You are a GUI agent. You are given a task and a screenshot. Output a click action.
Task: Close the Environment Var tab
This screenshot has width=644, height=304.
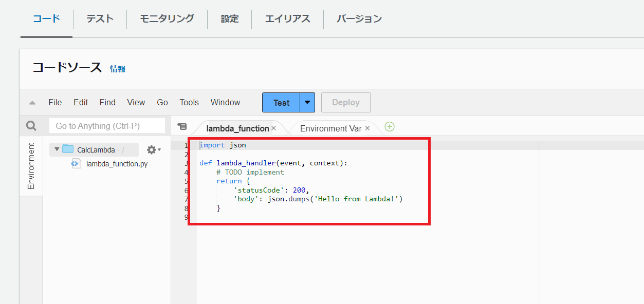click(367, 128)
